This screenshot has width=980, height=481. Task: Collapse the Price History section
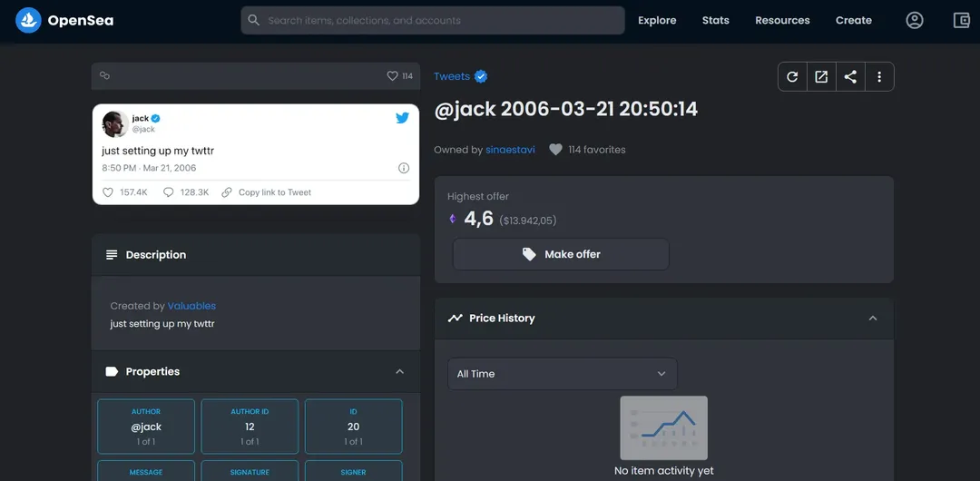point(873,319)
